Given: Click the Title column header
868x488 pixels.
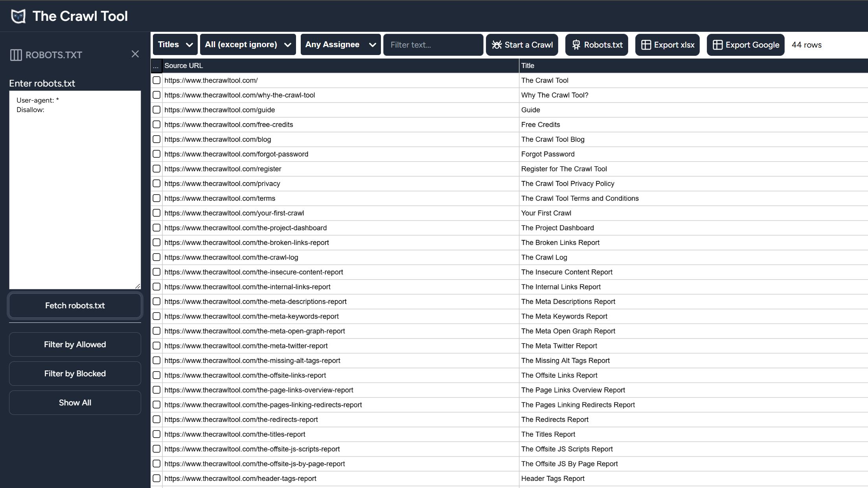Looking at the screenshot, I should tap(528, 66).
